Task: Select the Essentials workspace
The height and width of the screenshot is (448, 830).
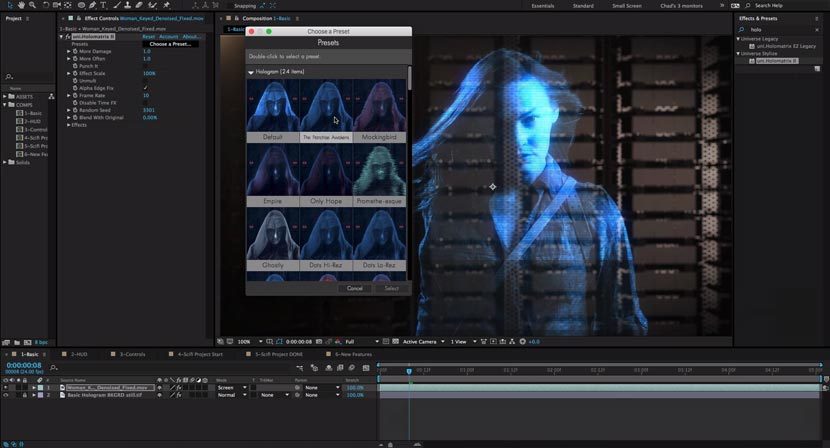Action: (543, 6)
